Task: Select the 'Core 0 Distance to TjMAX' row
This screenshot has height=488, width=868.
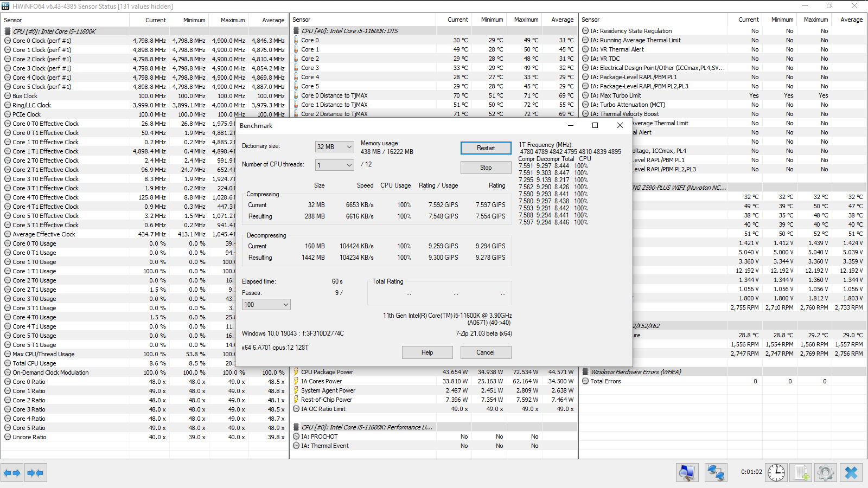Action: click(x=434, y=95)
